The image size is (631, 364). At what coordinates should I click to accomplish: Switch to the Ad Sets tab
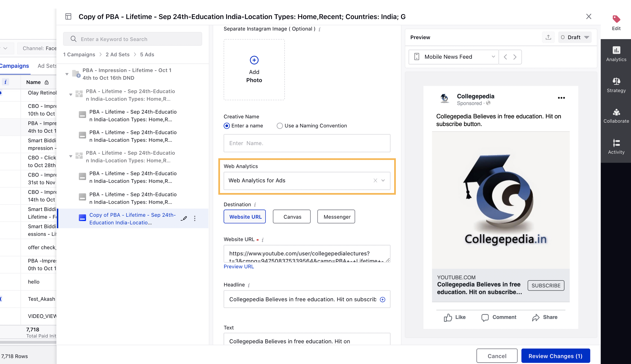(47, 66)
